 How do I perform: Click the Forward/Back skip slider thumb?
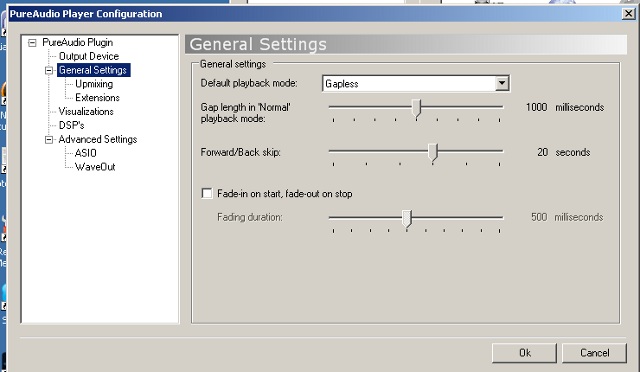[433, 152]
